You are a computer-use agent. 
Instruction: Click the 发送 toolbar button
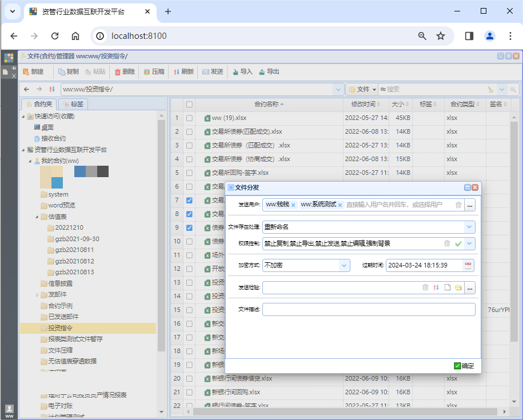tap(213, 71)
